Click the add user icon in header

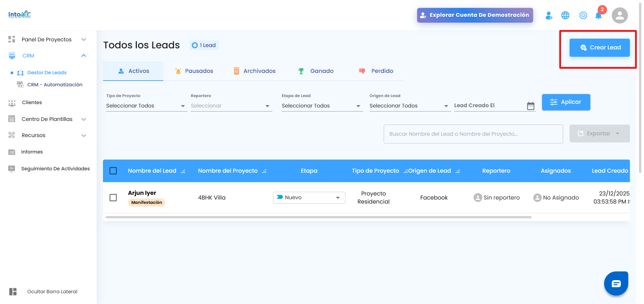click(549, 15)
